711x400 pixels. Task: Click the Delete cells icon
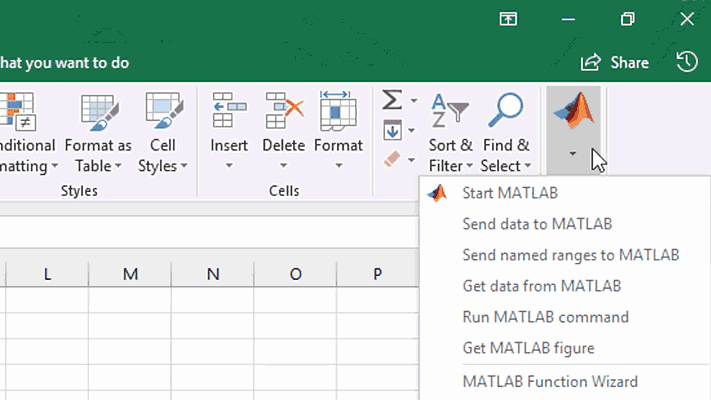coord(283,112)
